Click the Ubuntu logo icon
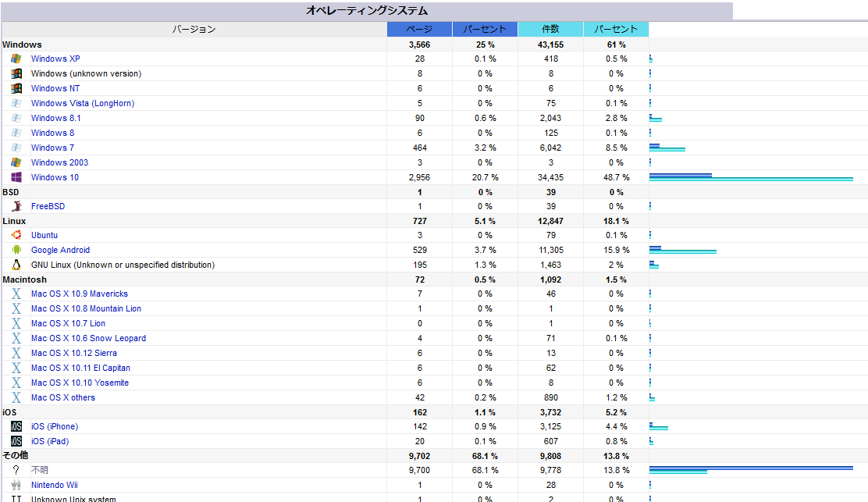This screenshot has height=502, width=868. [x=16, y=235]
